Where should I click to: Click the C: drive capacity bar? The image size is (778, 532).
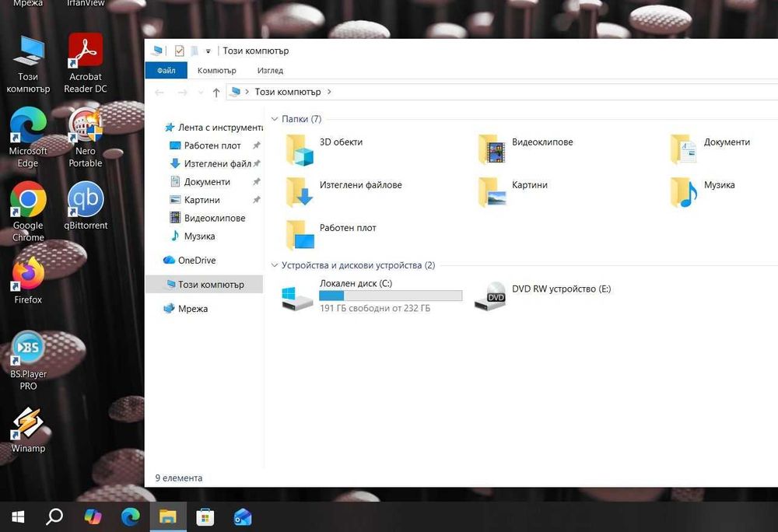(391, 296)
